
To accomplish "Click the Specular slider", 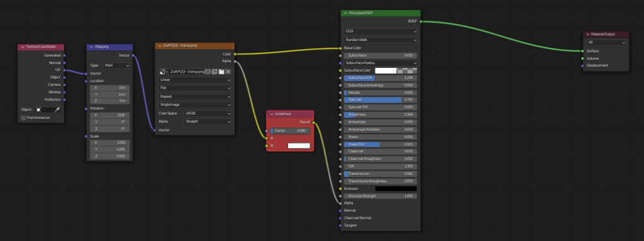I will click(380, 100).
